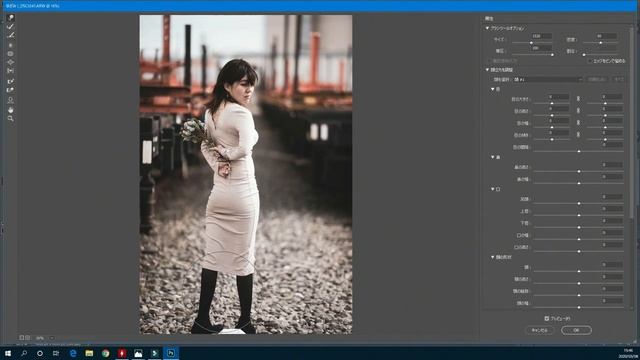This screenshot has width=640, height=360.
Task: Open the red app icon on taskbar
Action: tap(122, 353)
